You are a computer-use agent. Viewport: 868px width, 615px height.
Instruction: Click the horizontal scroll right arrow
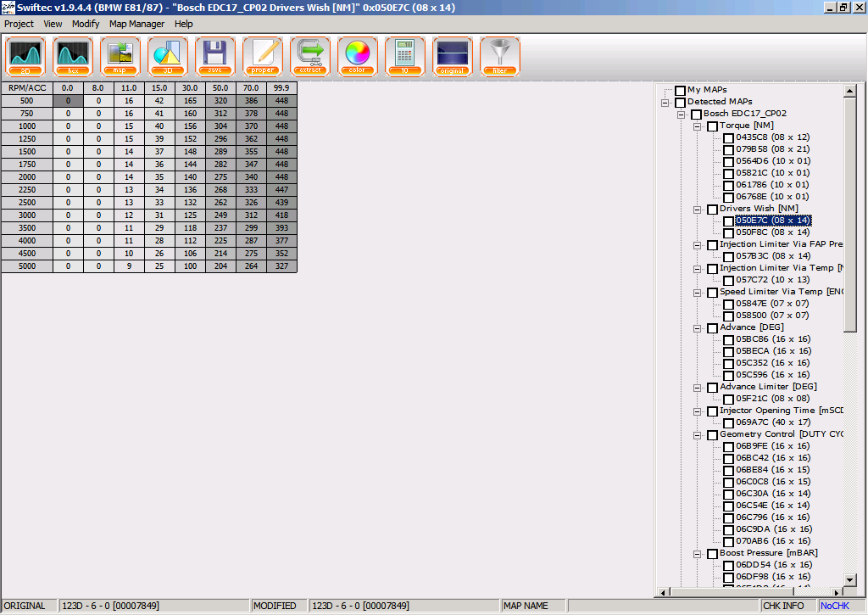tap(837, 592)
